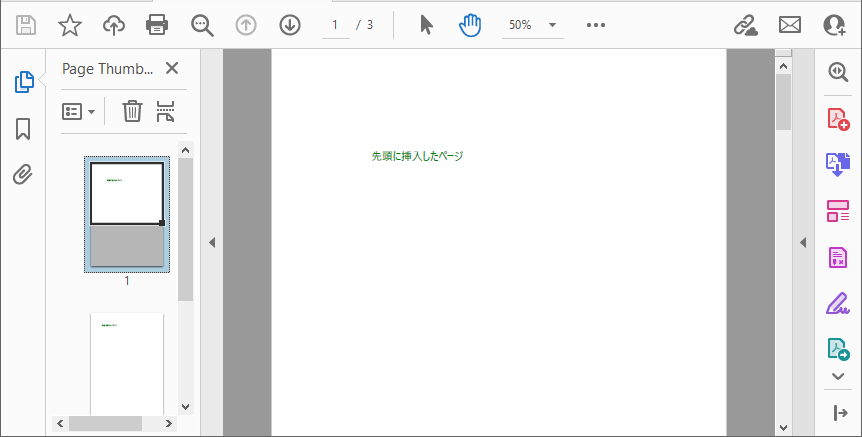Open the 50% zoom dropdown
862x437 pixels.
[x=532, y=25]
